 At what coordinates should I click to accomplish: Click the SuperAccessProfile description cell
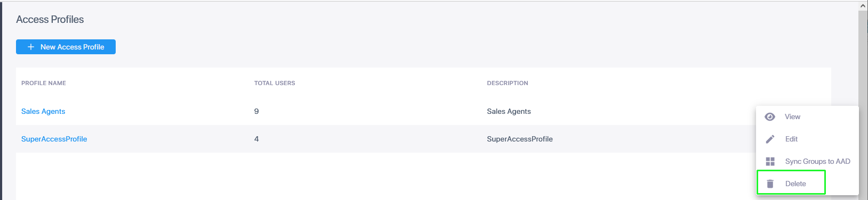click(x=520, y=139)
